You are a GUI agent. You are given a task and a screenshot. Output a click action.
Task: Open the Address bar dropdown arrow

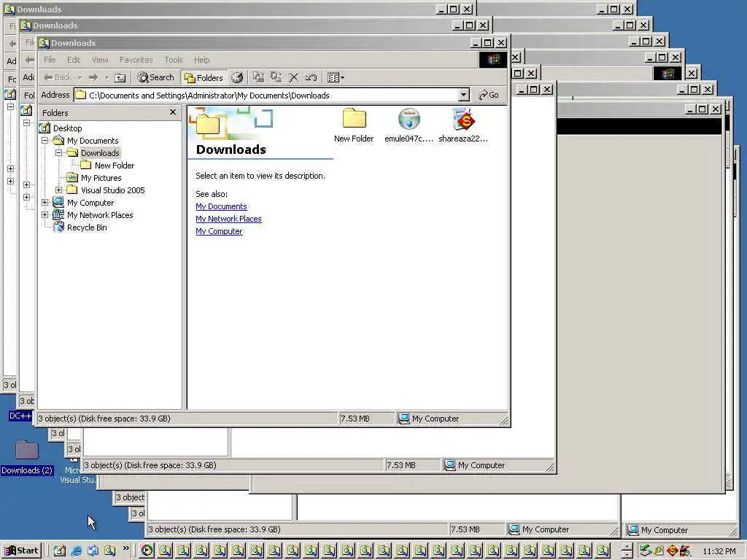(x=463, y=95)
